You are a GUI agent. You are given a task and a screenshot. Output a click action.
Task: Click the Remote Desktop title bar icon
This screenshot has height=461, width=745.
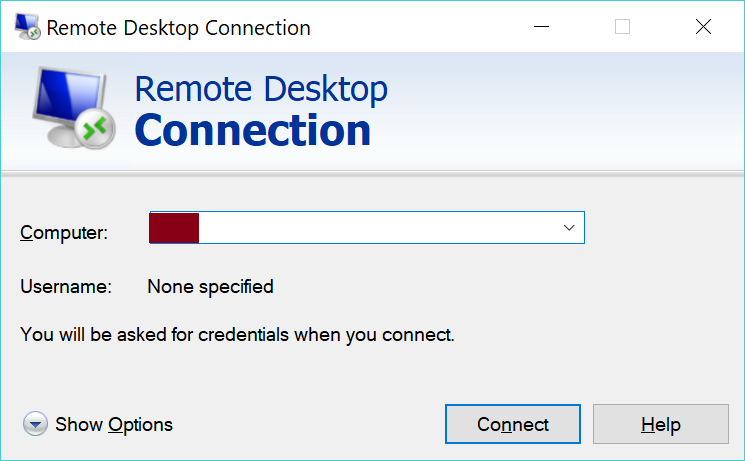[25, 27]
